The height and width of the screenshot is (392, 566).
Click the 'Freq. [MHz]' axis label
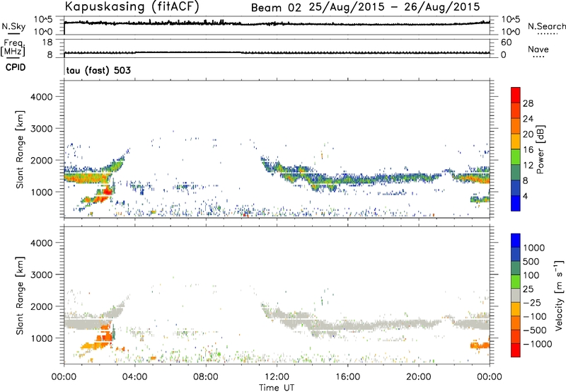pos(13,48)
